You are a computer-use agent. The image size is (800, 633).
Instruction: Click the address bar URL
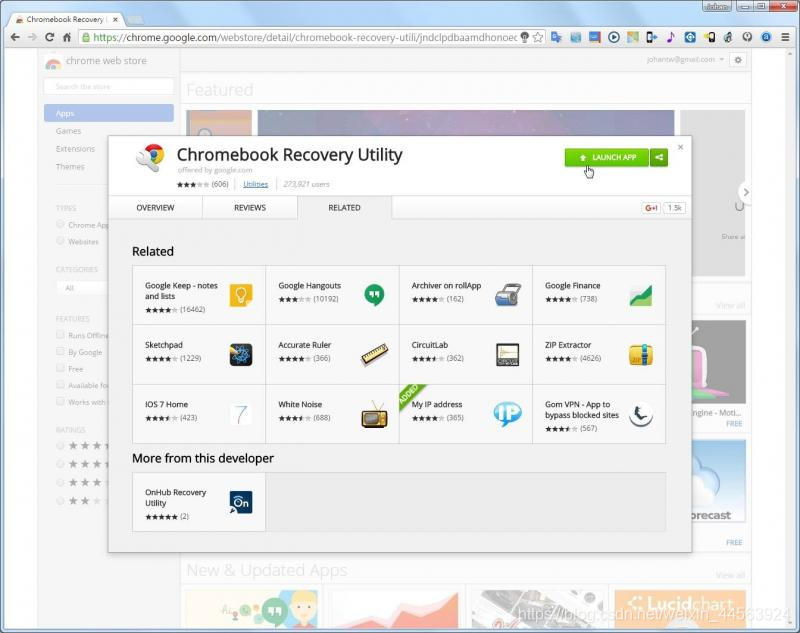click(305, 37)
